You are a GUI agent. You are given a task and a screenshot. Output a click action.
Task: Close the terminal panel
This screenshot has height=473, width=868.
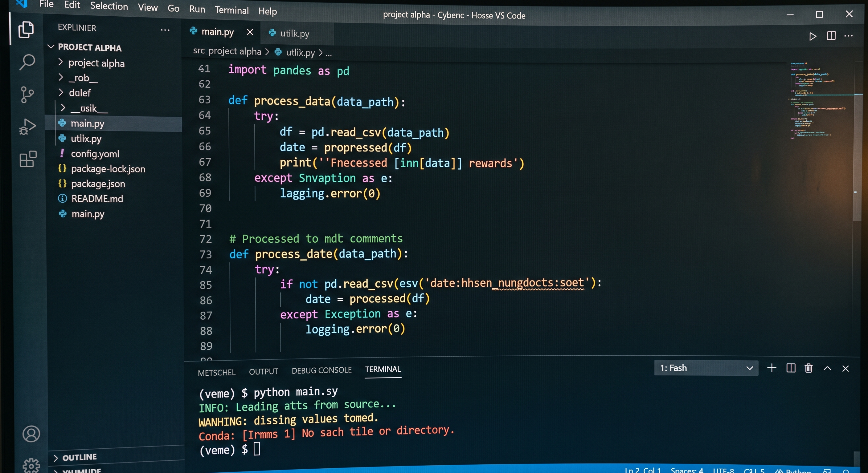845,368
